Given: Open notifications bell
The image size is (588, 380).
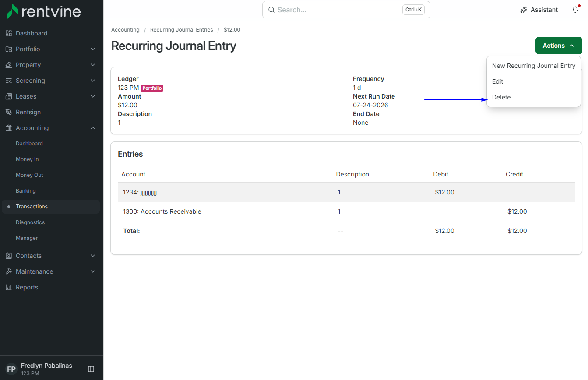Looking at the screenshot, I should 575,10.
